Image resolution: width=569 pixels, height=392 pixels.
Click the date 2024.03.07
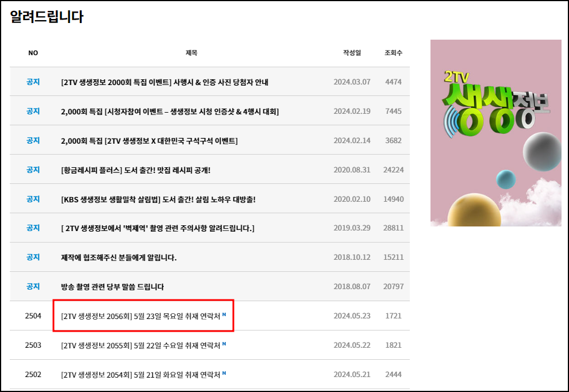click(x=352, y=82)
